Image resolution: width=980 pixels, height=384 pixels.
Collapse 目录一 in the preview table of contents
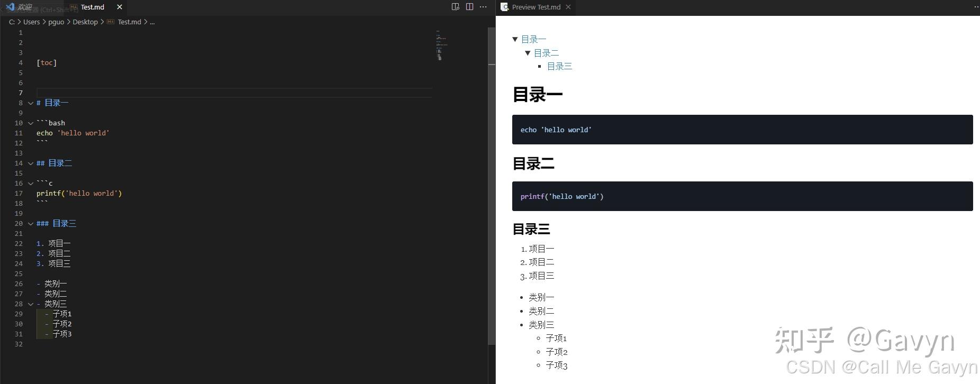point(515,39)
